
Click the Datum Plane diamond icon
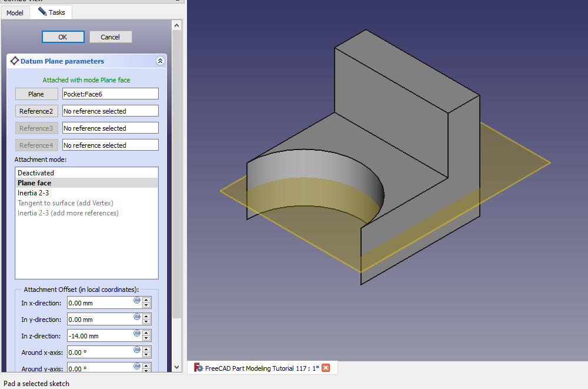(x=15, y=61)
